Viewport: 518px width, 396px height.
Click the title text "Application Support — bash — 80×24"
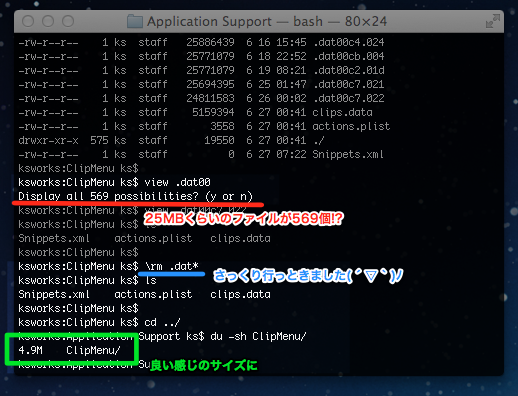[267, 21]
